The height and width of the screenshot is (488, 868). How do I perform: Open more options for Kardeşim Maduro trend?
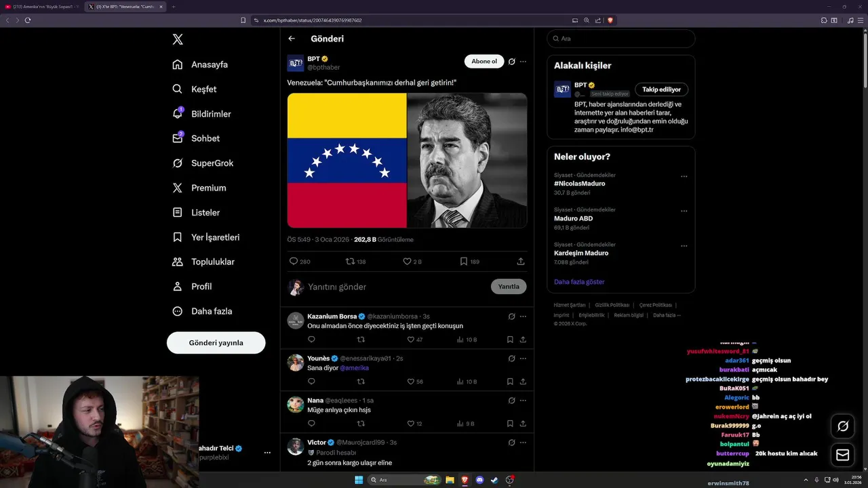684,245
